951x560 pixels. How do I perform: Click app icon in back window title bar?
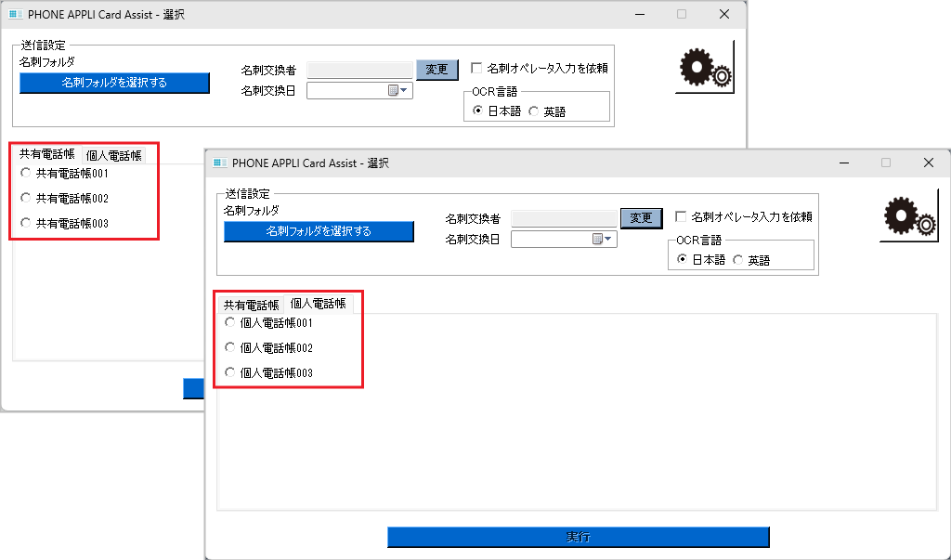[16, 14]
